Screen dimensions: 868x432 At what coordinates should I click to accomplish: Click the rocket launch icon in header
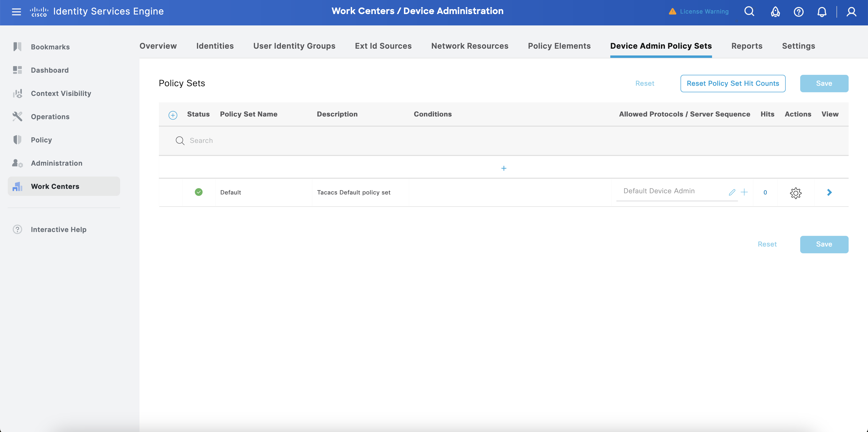775,12
